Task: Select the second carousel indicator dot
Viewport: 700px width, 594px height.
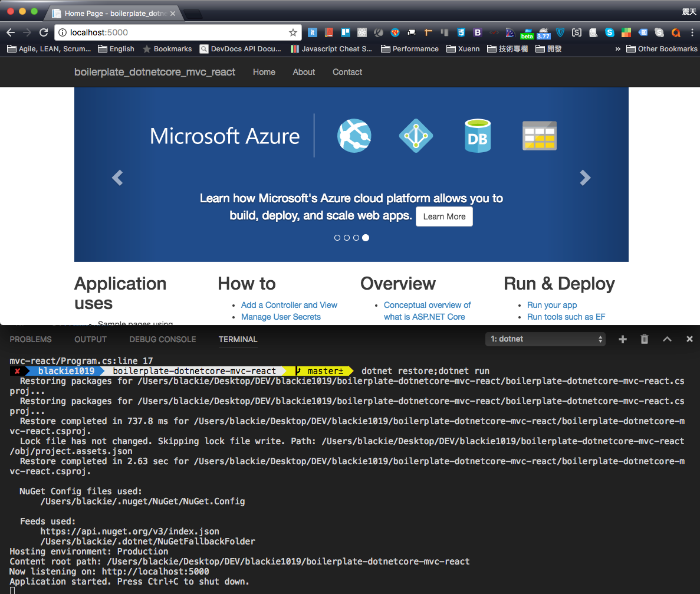Action: pyautogui.click(x=347, y=238)
